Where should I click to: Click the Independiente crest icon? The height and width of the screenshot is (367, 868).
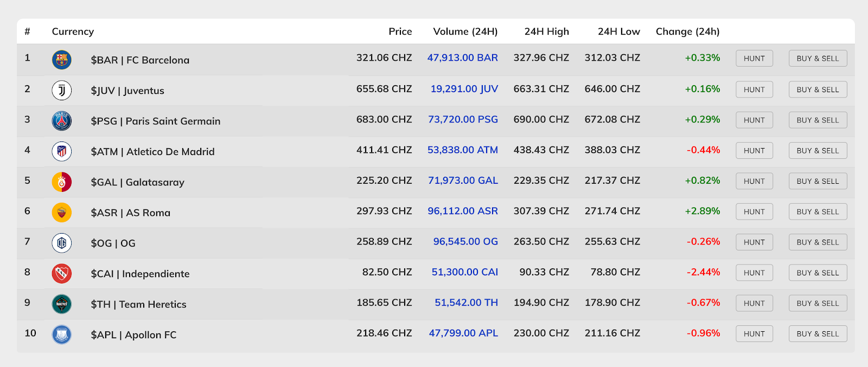(x=62, y=274)
